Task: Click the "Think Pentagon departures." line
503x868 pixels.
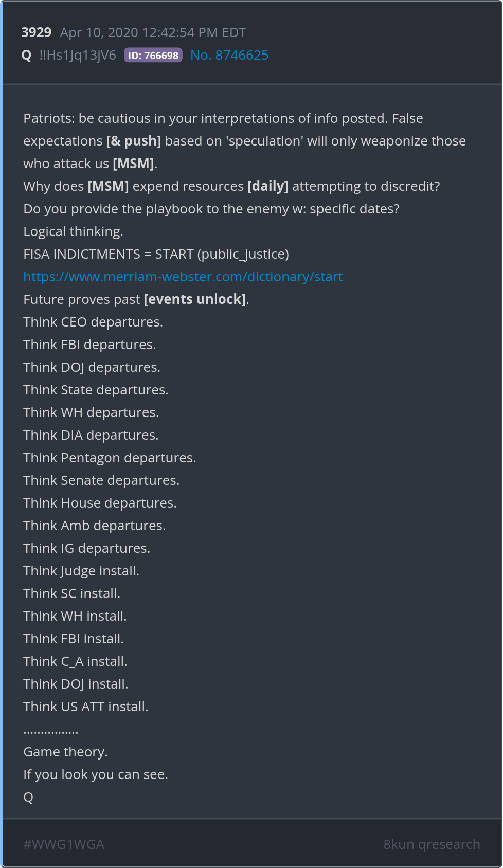Action: [x=110, y=458]
